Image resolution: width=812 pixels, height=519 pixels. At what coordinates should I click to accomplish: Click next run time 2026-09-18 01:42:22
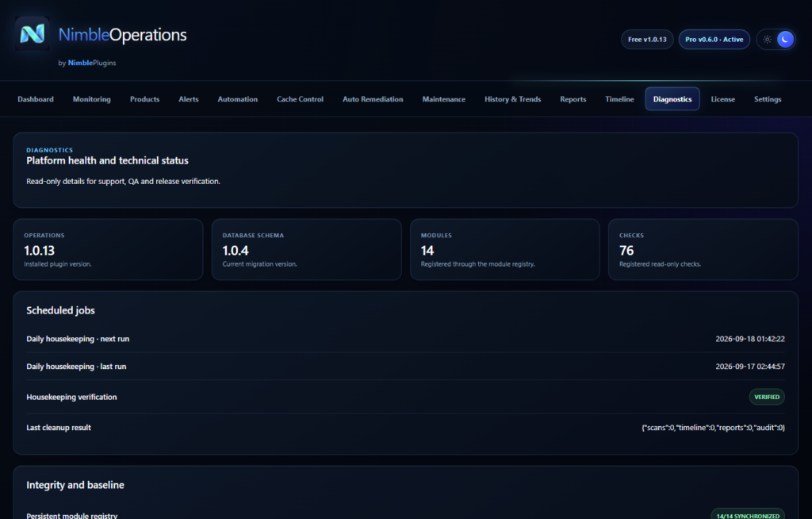click(750, 339)
